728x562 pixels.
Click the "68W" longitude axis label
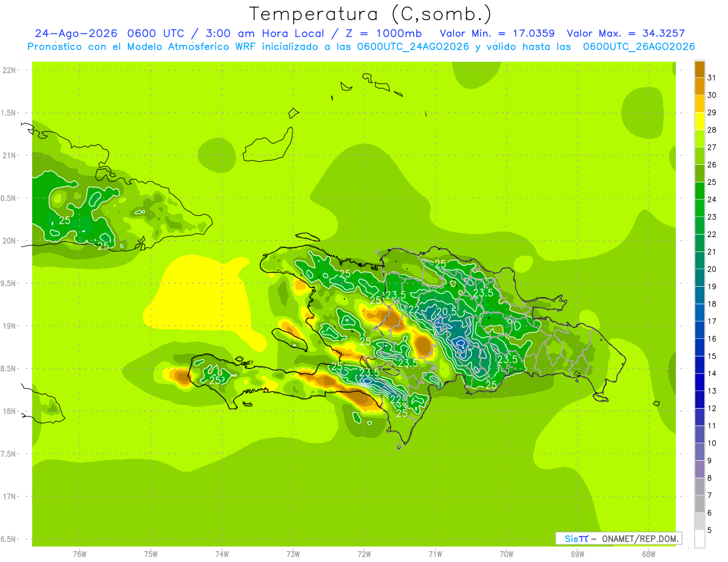point(649,554)
